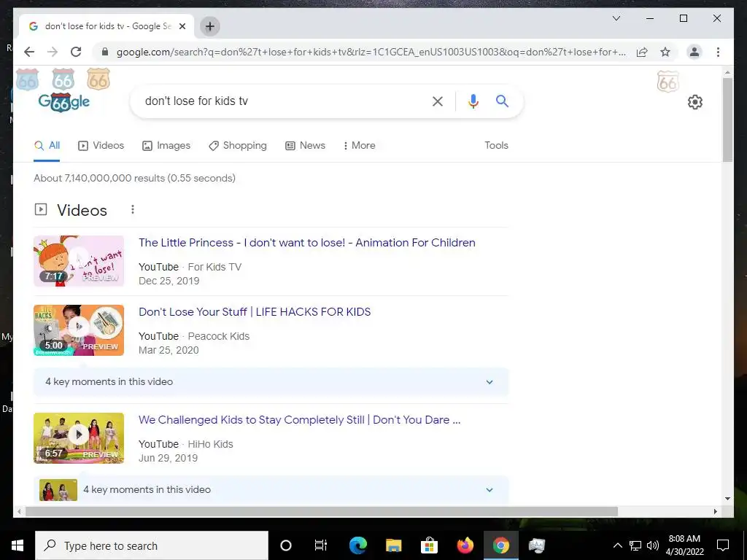Start voice search with microphone
The image size is (747, 560).
tap(473, 101)
